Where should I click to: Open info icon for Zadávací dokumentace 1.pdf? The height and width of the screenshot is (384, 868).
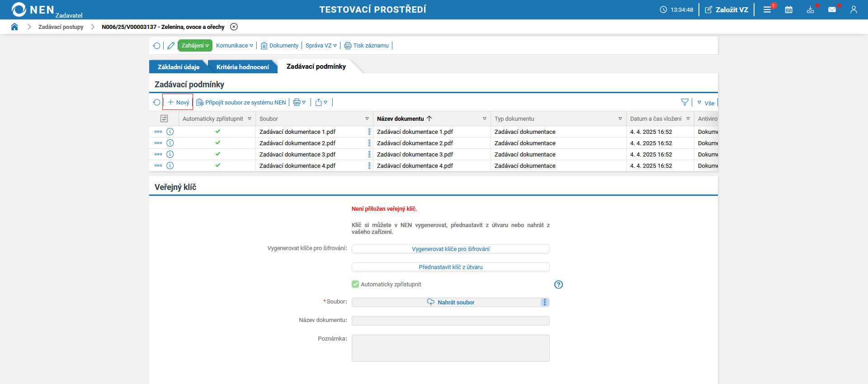coord(170,132)
